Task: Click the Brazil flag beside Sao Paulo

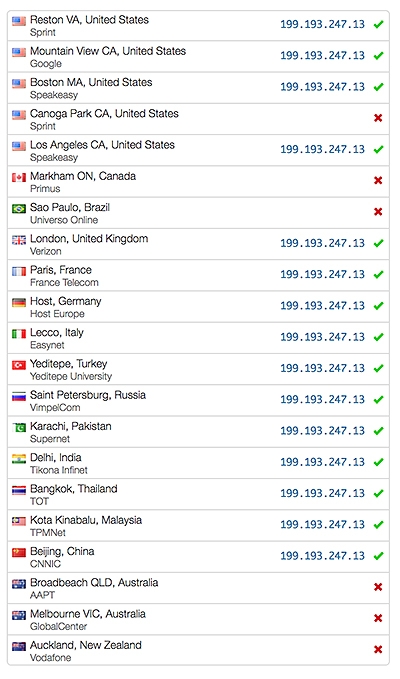Action: coord(19,208)
